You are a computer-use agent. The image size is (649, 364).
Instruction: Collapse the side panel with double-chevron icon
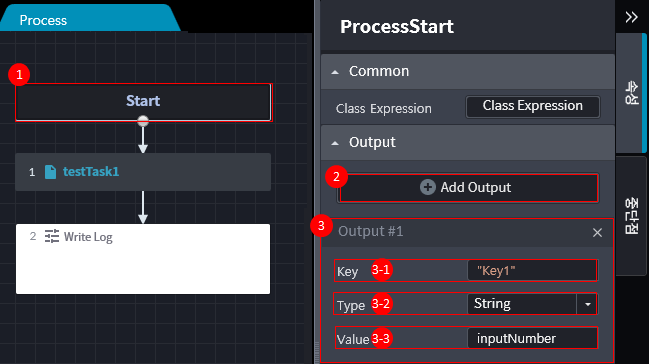pos(632,17)
